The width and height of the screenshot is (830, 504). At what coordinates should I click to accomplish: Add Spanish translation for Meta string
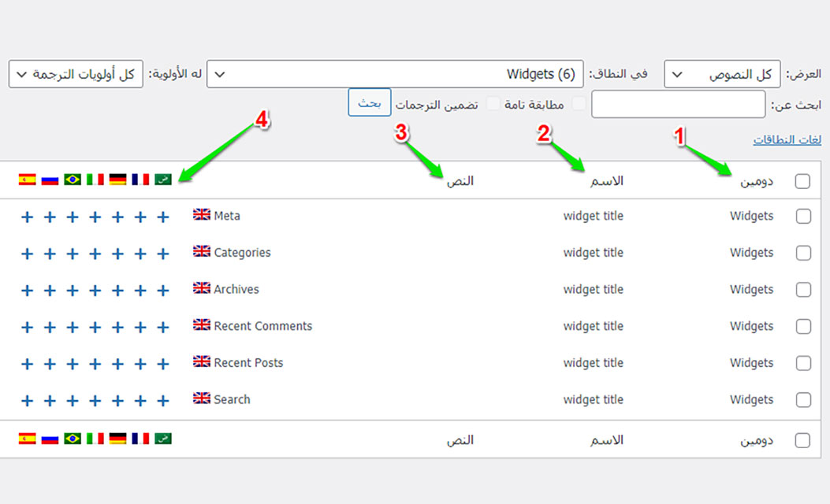coord(27,217)
